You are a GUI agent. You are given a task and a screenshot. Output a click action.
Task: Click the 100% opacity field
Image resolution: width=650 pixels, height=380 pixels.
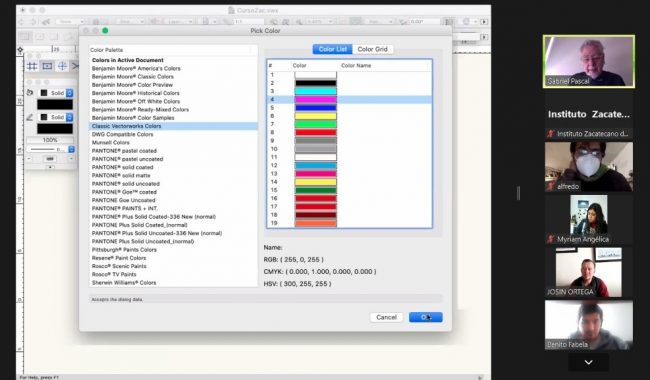[50, 140]
